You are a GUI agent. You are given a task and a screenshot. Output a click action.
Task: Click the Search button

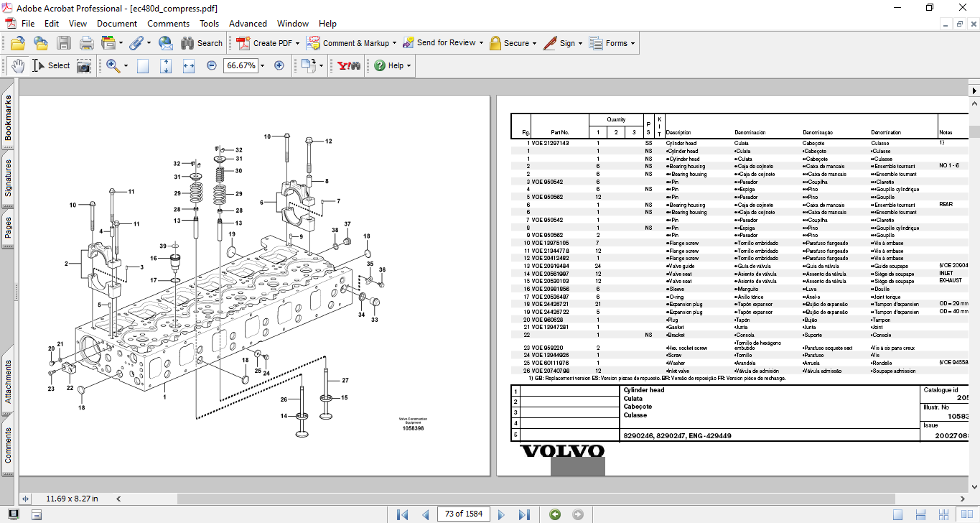[x=202, y=43]
